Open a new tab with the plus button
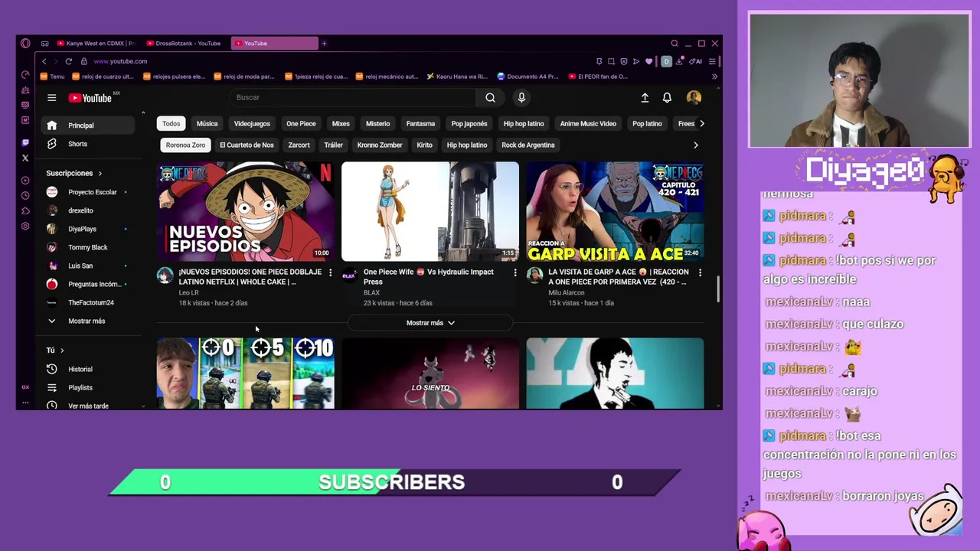Image resolution: width=980 pixels, height=551 pixels. tap(324, 44)
